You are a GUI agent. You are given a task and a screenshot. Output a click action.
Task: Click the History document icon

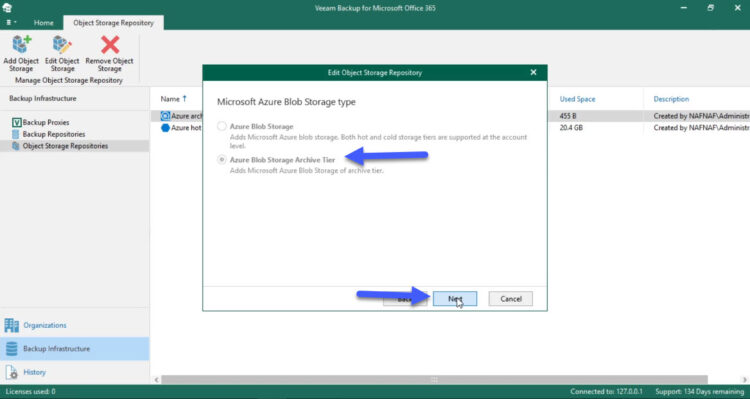11,372
